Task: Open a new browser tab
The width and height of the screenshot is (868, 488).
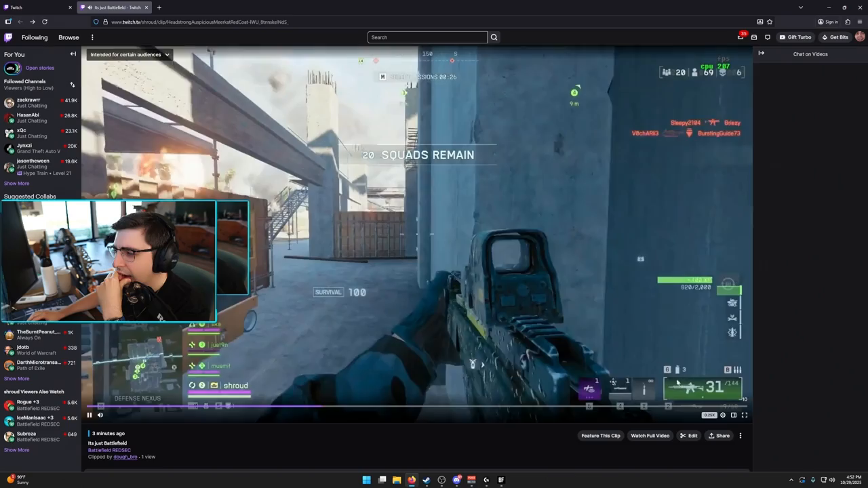Action: 159,7
